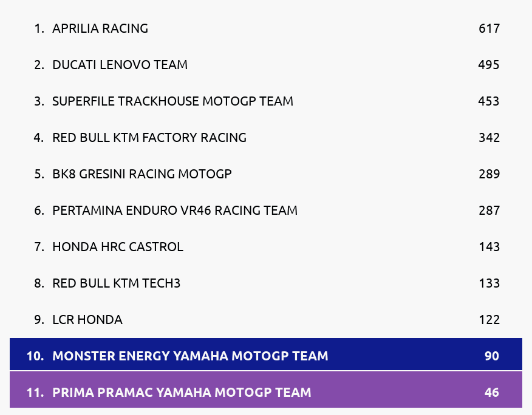Click the position number 10 label
The image size is (532, 415).
[35, 356]
